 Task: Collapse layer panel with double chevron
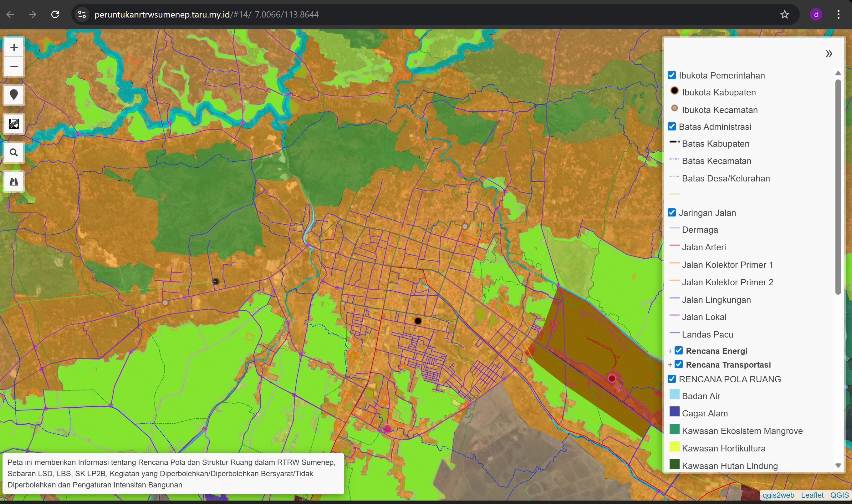[829, 54]
